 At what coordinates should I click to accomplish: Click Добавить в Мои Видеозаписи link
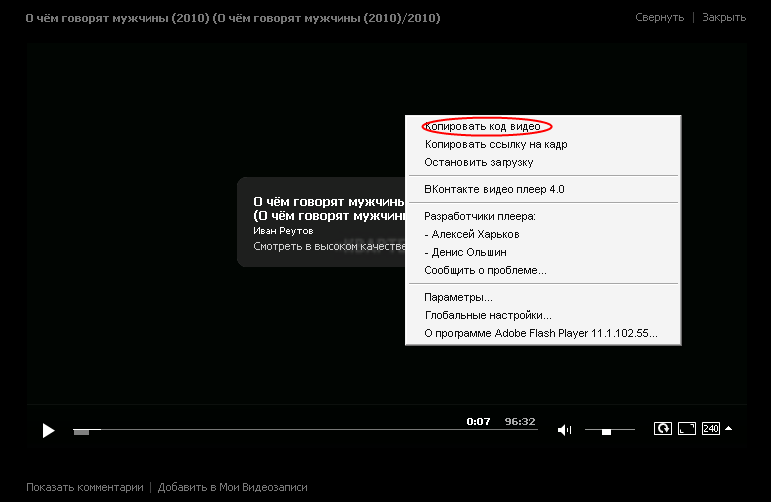pyautogui.click(x=233, y=487)
